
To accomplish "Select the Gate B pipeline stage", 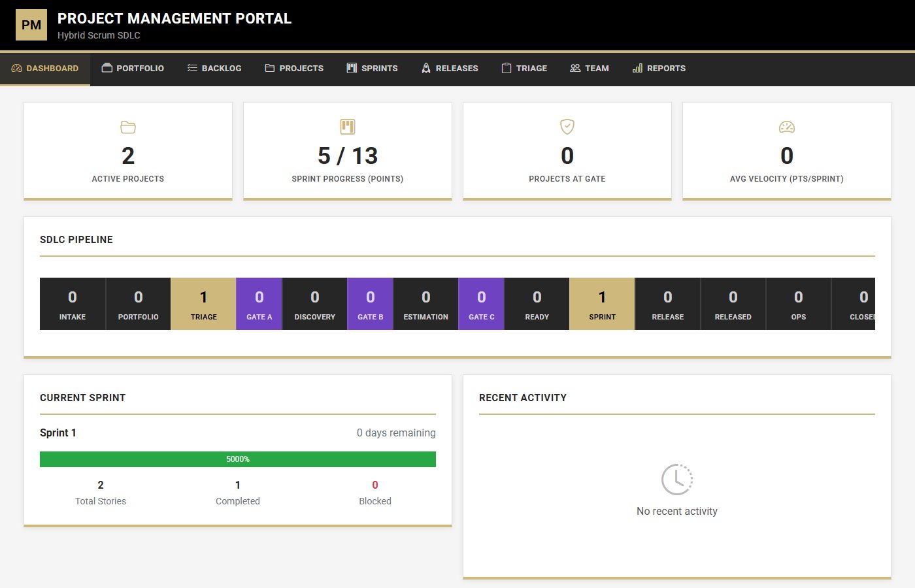I will coord(370,304).
